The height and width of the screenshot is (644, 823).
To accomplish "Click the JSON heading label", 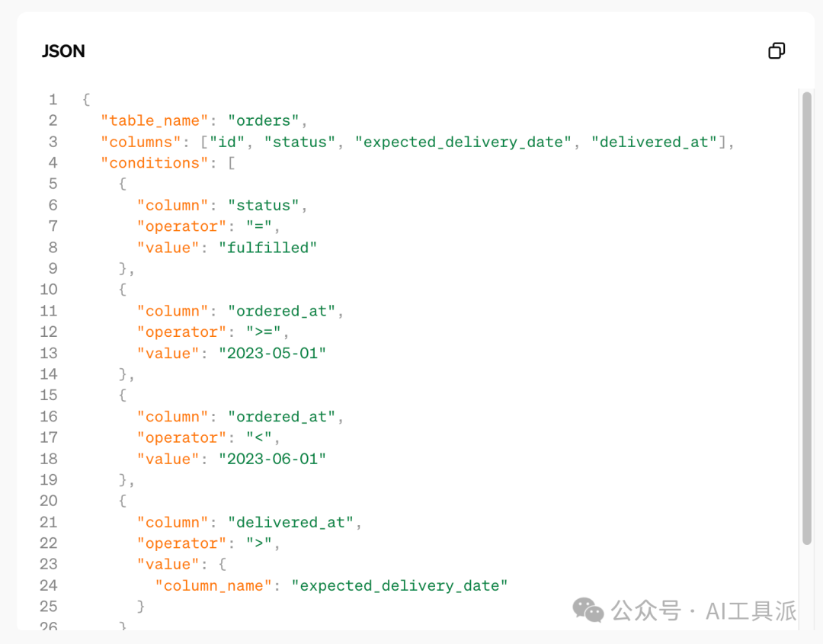I will point(63,51).
